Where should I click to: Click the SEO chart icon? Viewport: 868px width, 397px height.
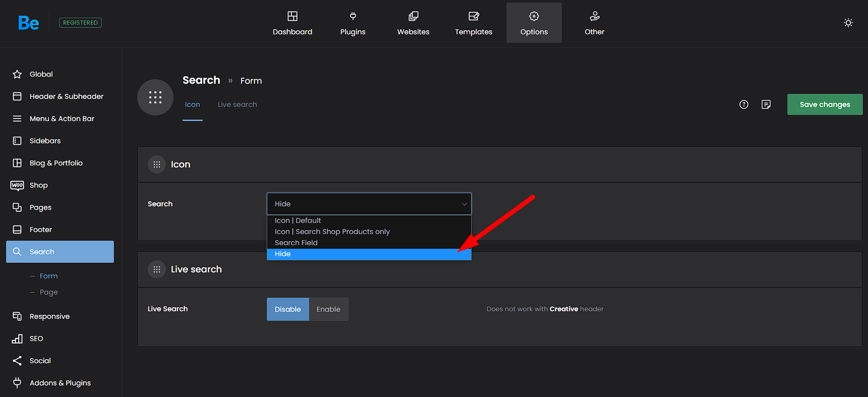(x=17, y=338)
